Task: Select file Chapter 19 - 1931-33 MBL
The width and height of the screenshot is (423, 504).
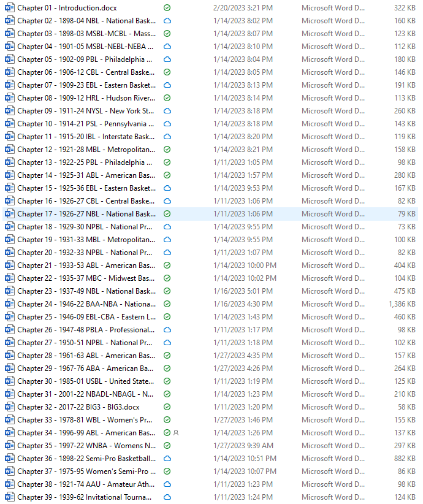Action: click(86, 240)
